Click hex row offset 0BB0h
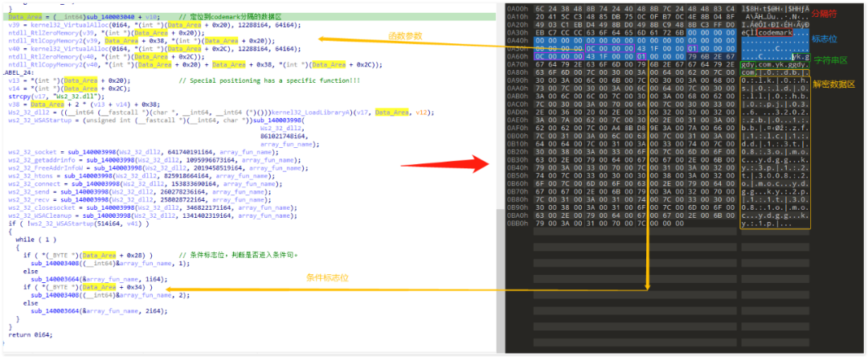 tap(516, 223)
